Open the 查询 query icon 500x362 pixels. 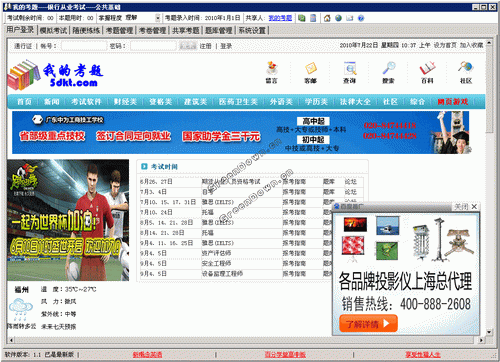pos(350,72)
